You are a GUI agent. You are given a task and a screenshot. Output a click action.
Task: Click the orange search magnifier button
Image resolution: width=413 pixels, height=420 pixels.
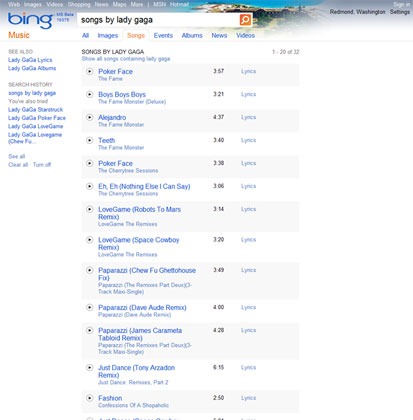[x=245, y=20]
